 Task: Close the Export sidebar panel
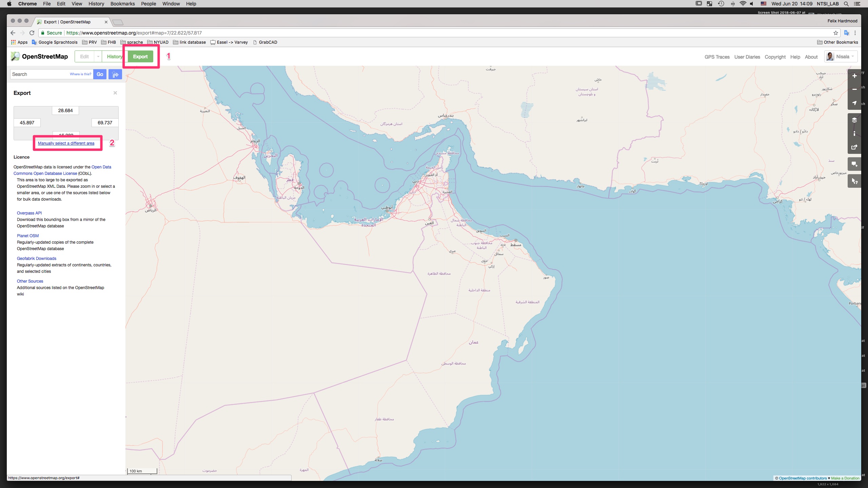[x=115, y=93]
